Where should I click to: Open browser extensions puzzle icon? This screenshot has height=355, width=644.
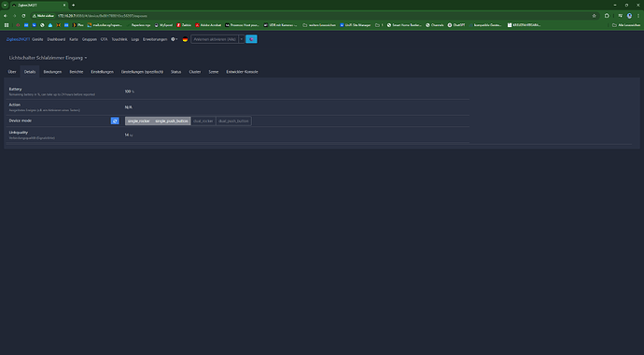click(x=607, y=16)
